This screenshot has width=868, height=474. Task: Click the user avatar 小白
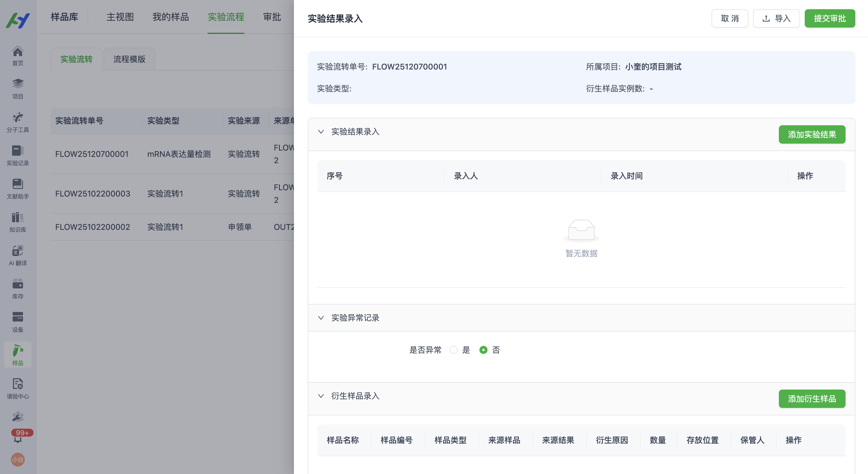(x=17, y=460)
